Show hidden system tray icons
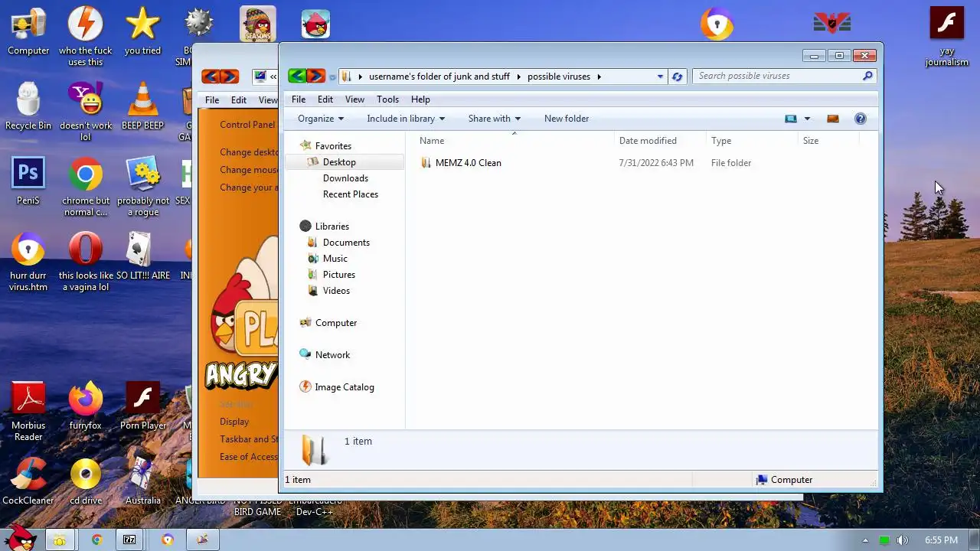Screen dimensions: 980x551 (865, 540)
